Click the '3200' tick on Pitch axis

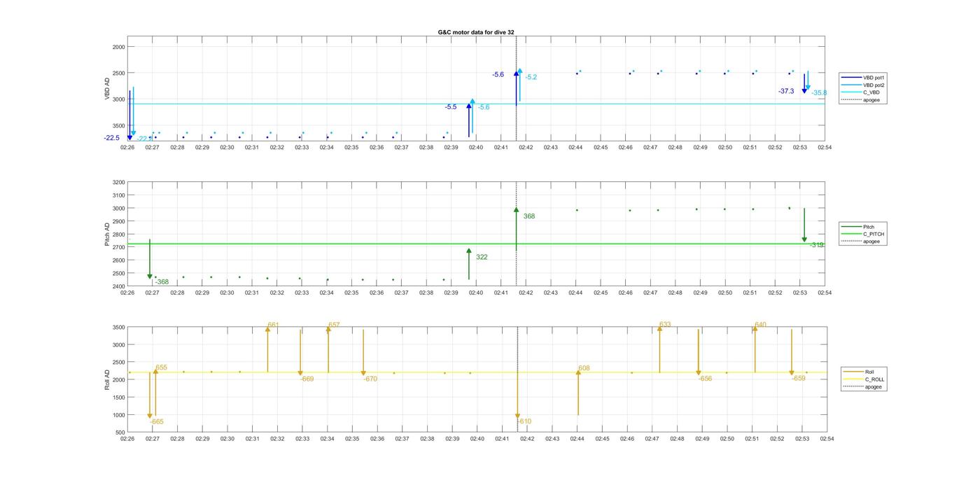118,182
